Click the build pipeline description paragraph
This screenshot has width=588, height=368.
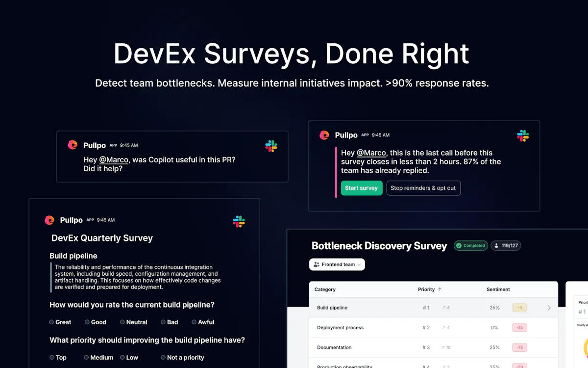pyautogui.click(x=138, y=277)
